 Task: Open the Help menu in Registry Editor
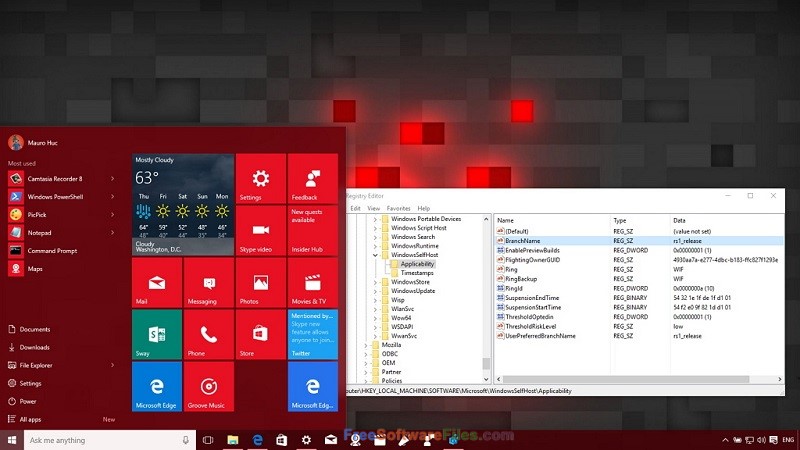423,208
